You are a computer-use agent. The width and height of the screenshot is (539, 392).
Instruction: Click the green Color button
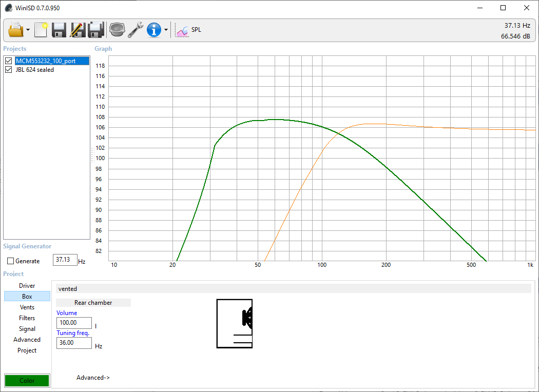click(27, 380)
